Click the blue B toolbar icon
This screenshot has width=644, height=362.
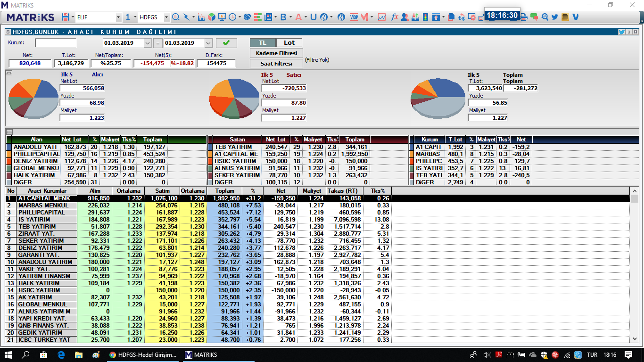tap(283, 17)
